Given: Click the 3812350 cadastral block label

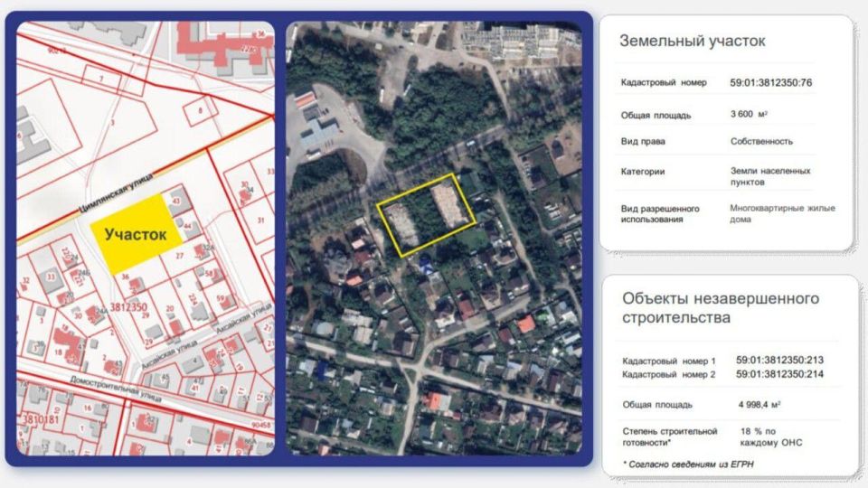Looking at the screenshot, I should point(127,307).
